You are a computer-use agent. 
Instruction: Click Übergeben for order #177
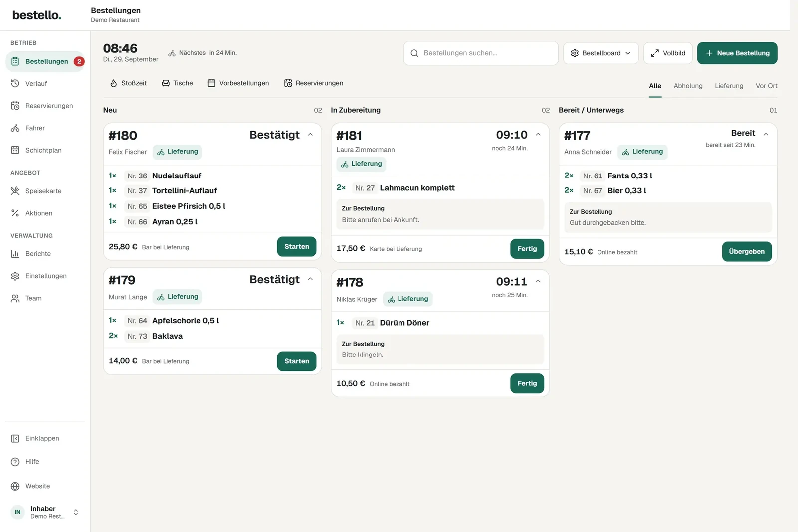tap(747, 252)
